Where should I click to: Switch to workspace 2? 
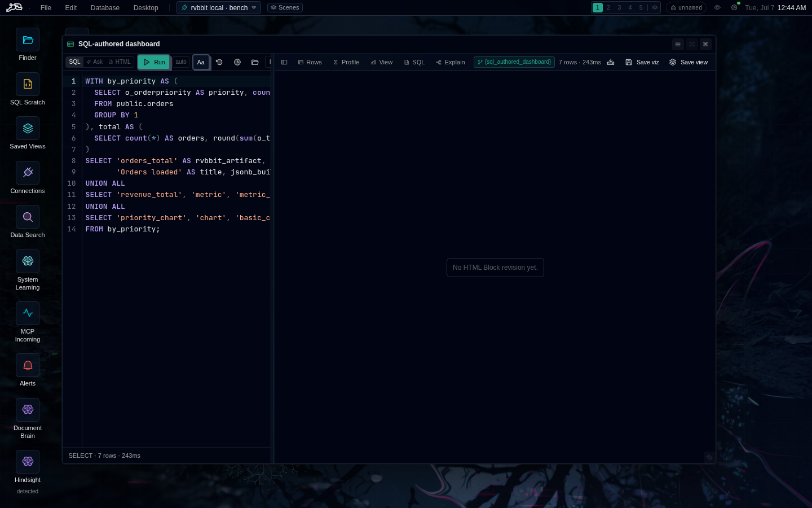tap(608, 7)
